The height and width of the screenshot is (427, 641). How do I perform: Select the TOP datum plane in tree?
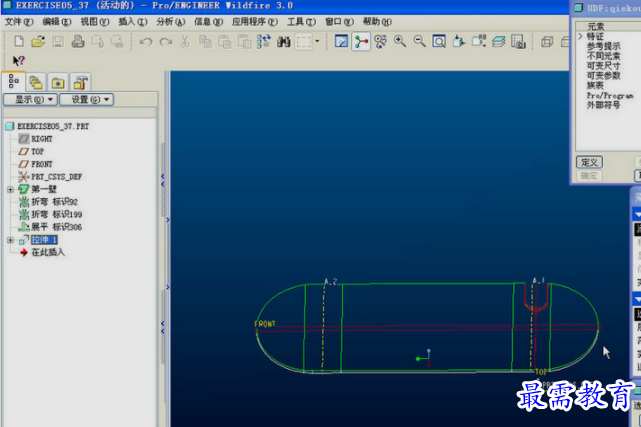[x=38, y=152]
